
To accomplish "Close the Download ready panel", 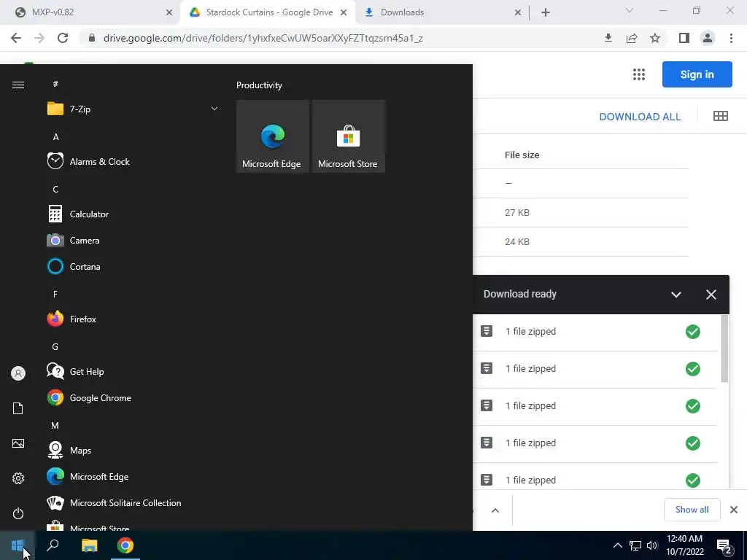I will [x=711, y=295].
